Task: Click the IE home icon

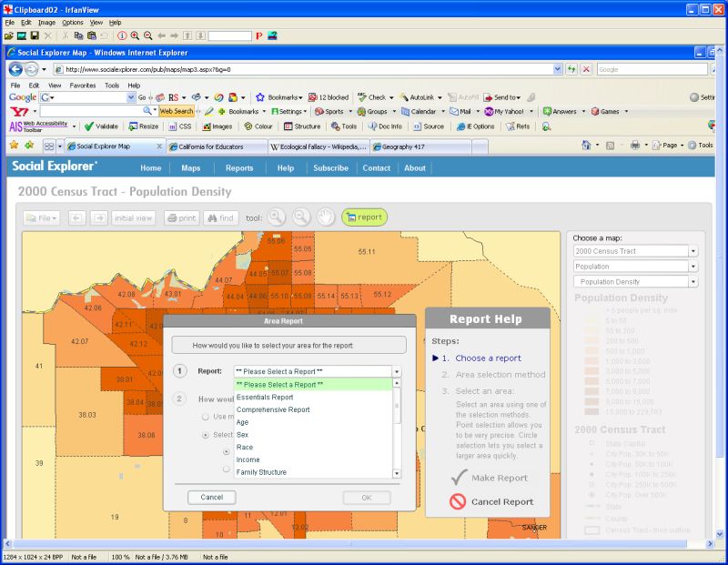Action: pyautogui.click(x=586, y=146)
